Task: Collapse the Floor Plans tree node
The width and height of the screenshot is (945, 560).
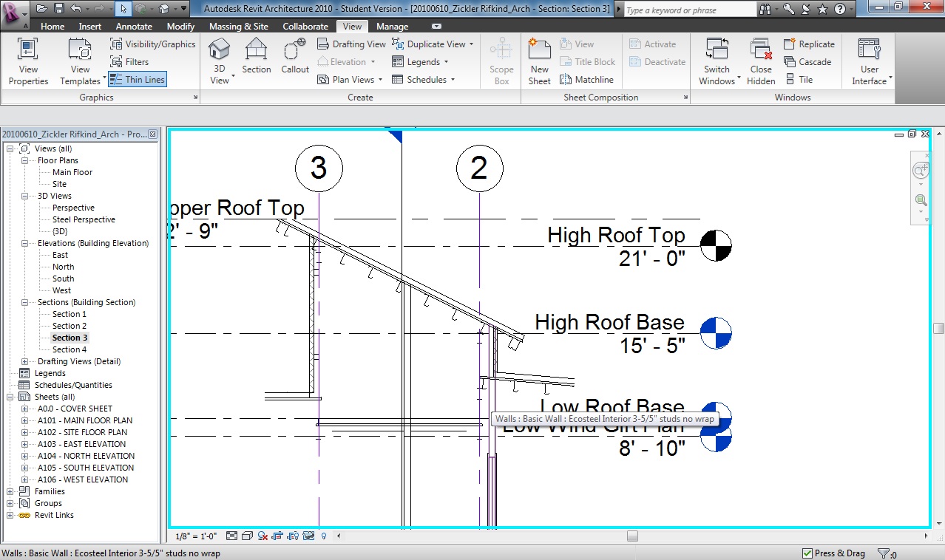Action: [x=24, y=160]
